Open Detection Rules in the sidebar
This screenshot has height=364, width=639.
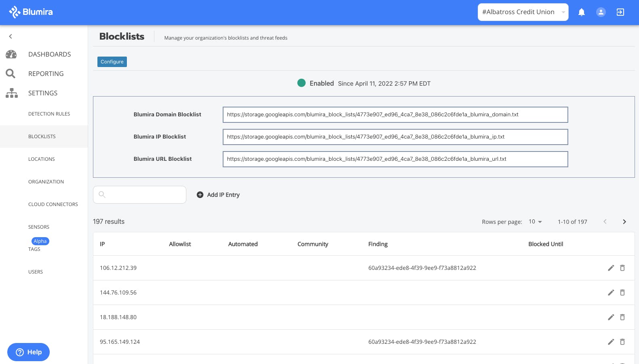pos(49,114)
